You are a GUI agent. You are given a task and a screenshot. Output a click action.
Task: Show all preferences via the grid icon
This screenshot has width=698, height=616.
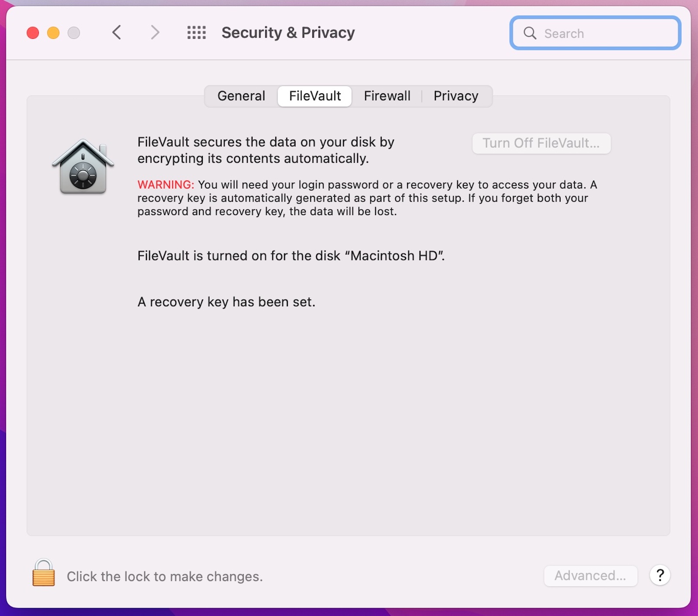coord(196,33)
